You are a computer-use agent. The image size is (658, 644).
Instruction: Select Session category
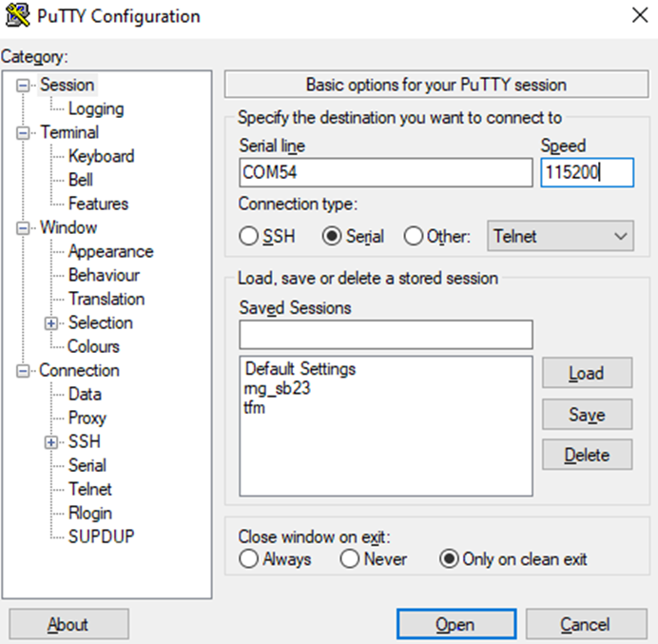68,85
